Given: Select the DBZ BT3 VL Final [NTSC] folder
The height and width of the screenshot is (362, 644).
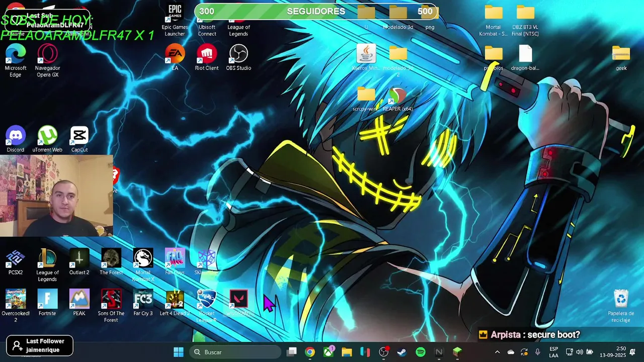Looking at the screenshot, I should (525, 20).
